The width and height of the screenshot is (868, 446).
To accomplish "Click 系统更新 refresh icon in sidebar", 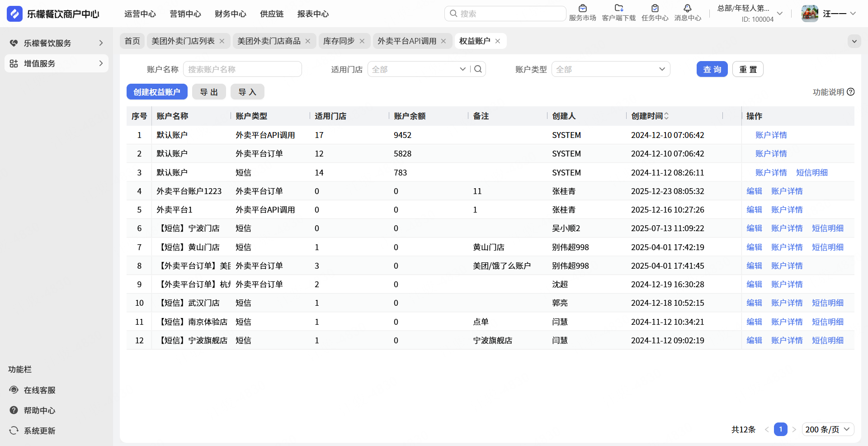I will pos(14,431).
